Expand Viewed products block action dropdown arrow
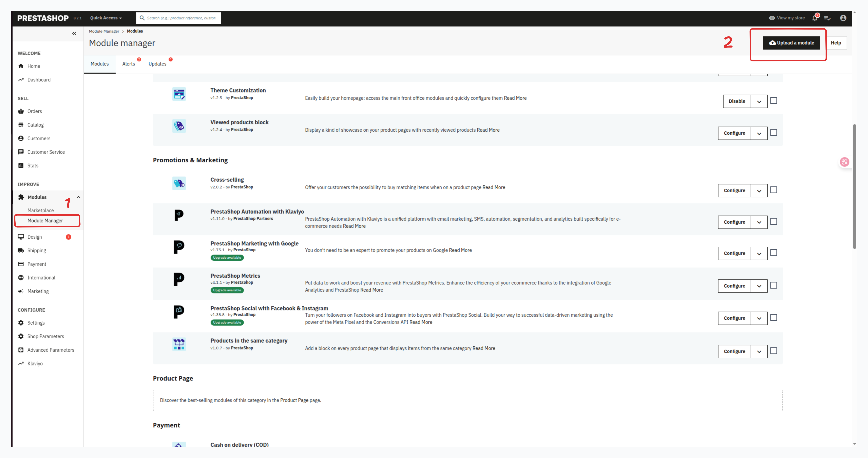 (759, 133)
